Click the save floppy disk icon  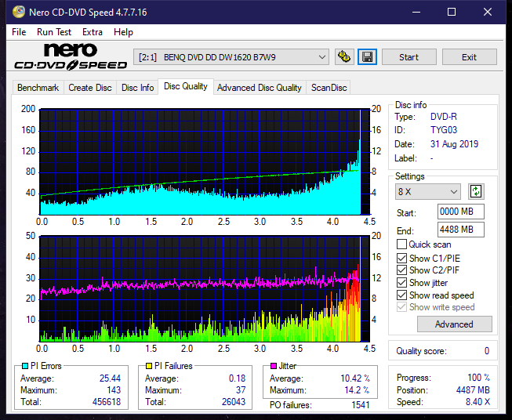pos(368,57)
